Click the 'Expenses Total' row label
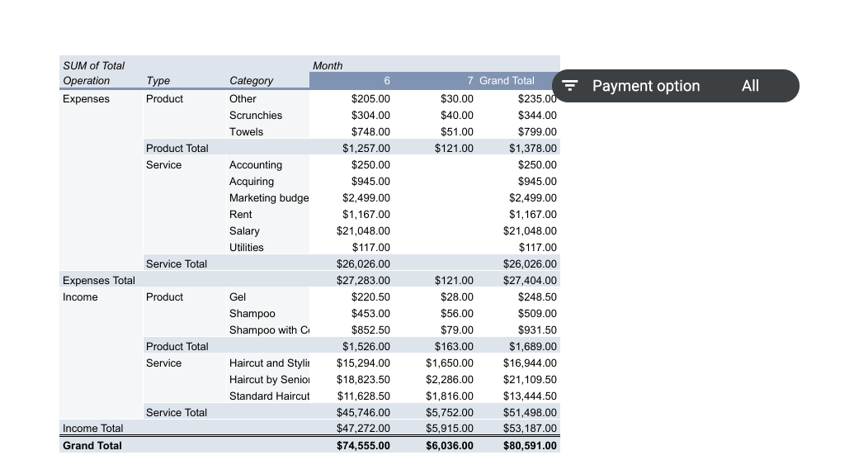The height and width of the screenshot is (460, 868). click(98, 281)
